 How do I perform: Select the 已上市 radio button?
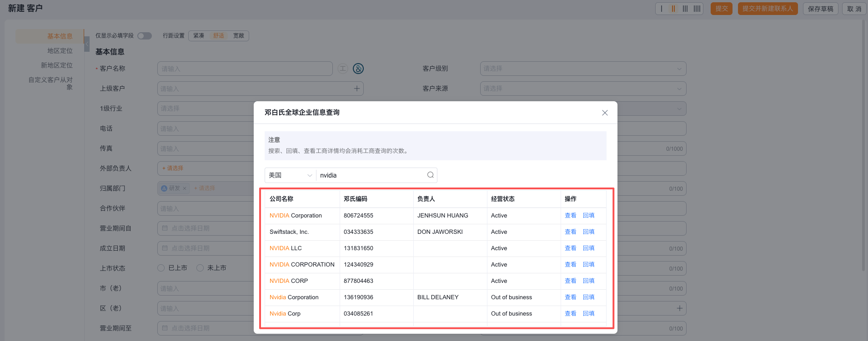(161, 268)
